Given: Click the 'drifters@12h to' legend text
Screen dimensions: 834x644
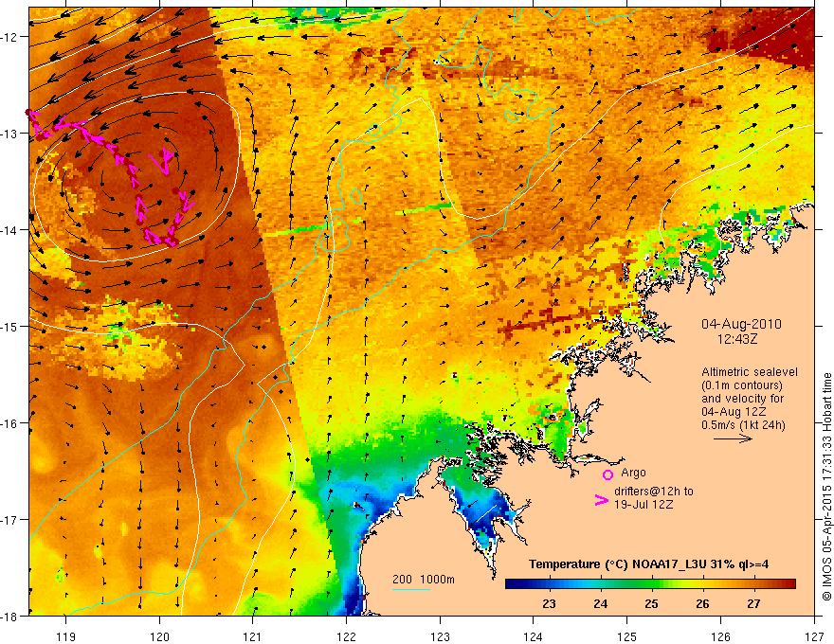Looking at the screenshot, I should tap(654, 492).
